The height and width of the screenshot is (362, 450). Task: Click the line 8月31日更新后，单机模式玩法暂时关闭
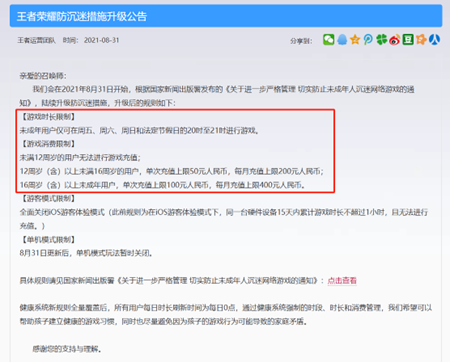click(x=86, y=253)
